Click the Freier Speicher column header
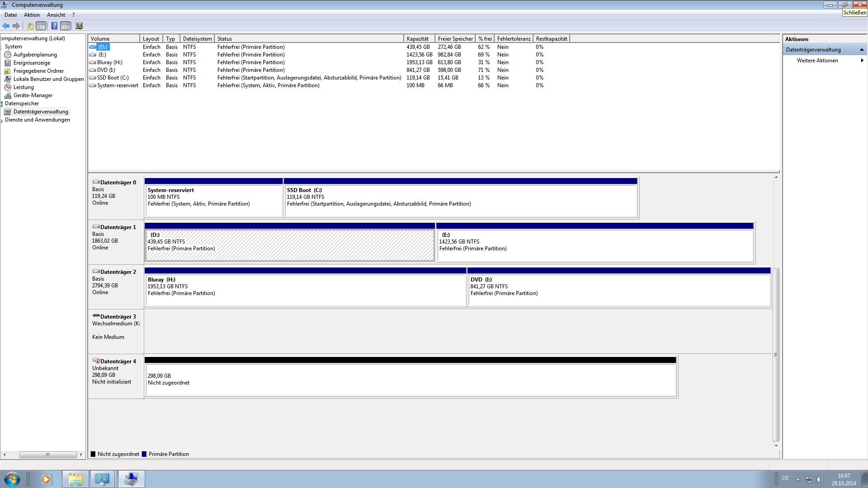This screenshot has width=868, height=488. tap(455, 39)
